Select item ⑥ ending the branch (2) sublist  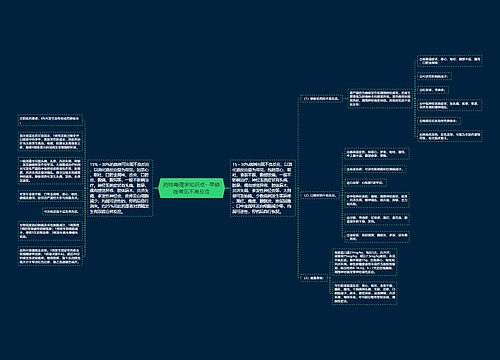point(377,237)
